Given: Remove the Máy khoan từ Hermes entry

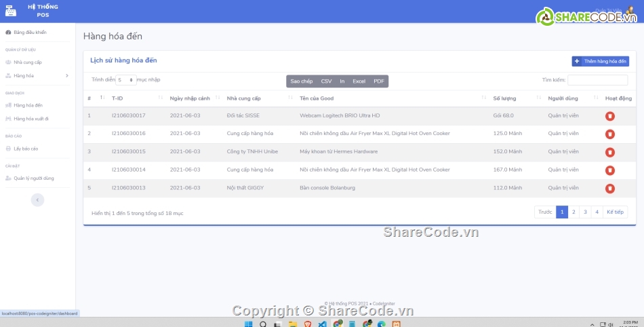Looking at the screenshot, I should click(609, 152).
